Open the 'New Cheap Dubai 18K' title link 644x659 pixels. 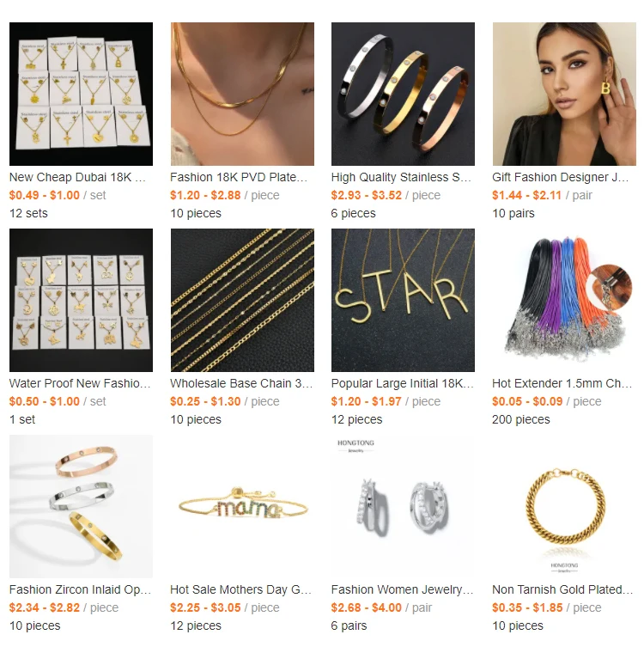pyautogui.click(x=78, y=177)
